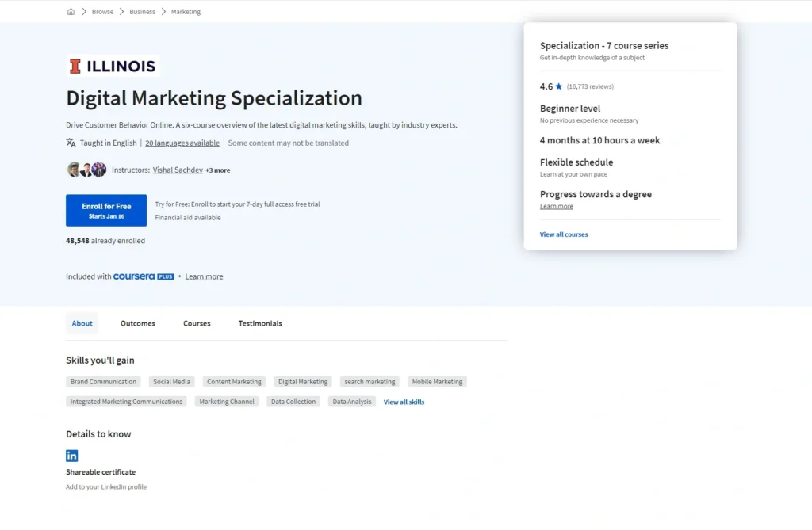Click Digital Marketing skill tag
Viewport: 812px width, 530px height.
tap(303, 381)
